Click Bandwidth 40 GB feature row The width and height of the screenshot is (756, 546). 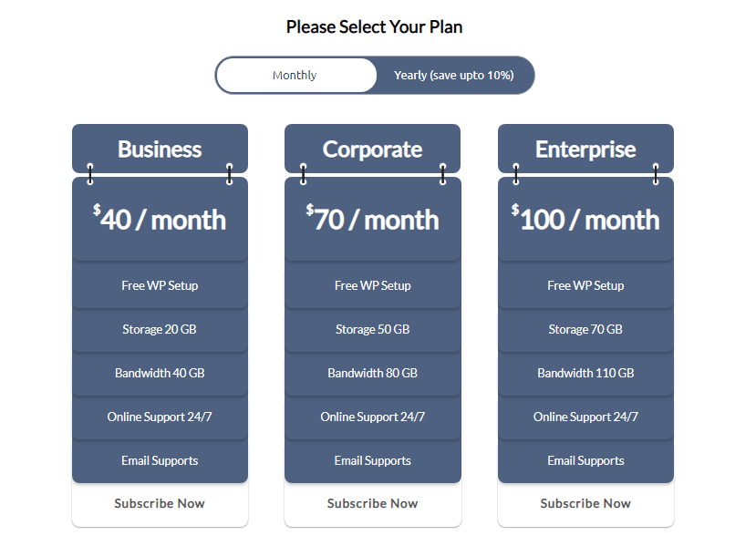160,374
